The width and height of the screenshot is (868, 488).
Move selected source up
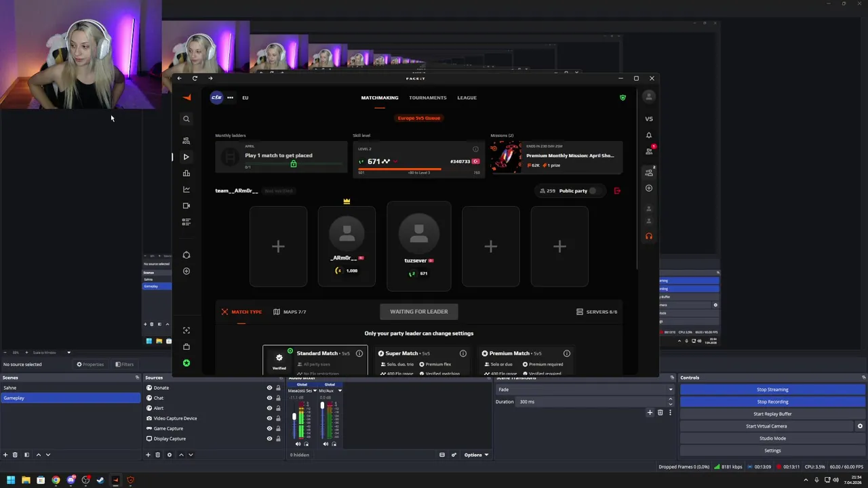tap(181, 455)
